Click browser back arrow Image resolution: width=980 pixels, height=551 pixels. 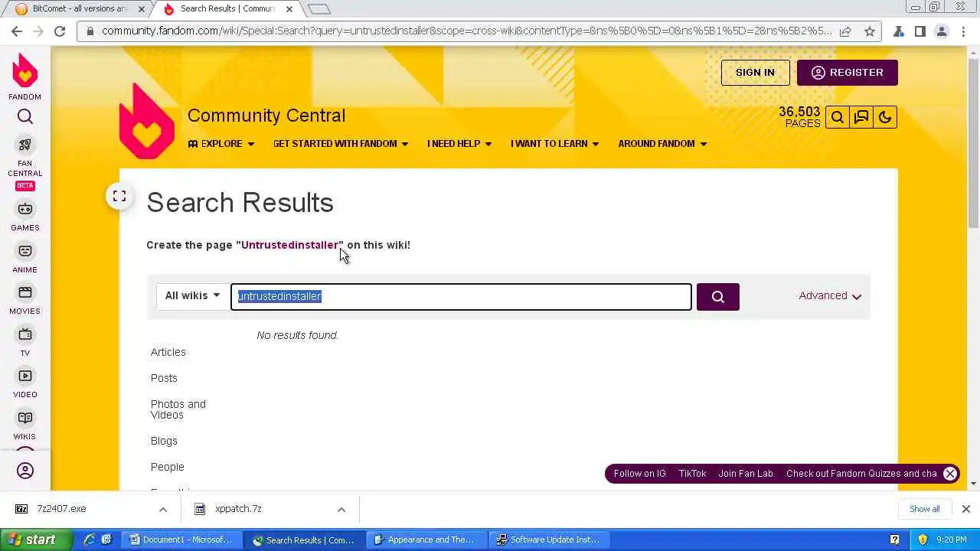point(17,31)
